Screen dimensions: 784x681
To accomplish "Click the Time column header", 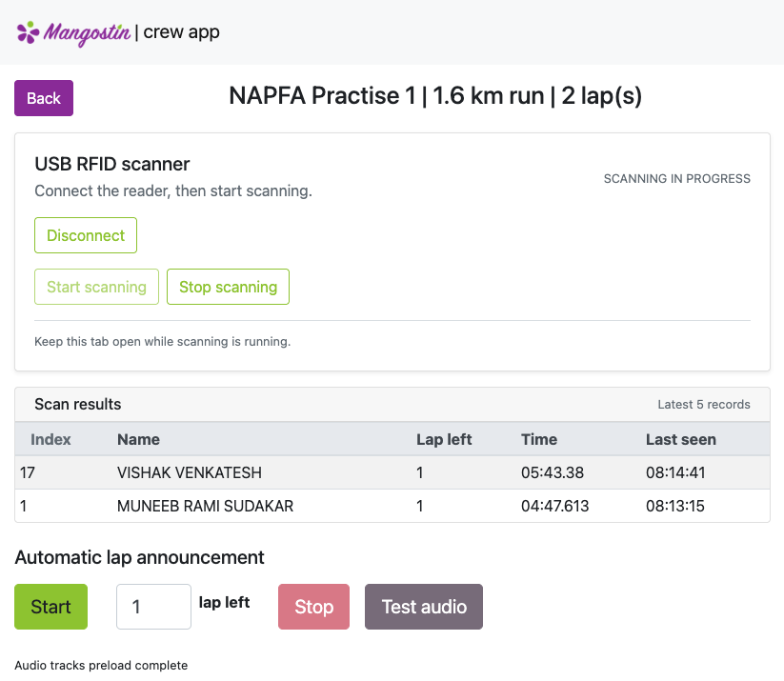I will coord(539,439).
